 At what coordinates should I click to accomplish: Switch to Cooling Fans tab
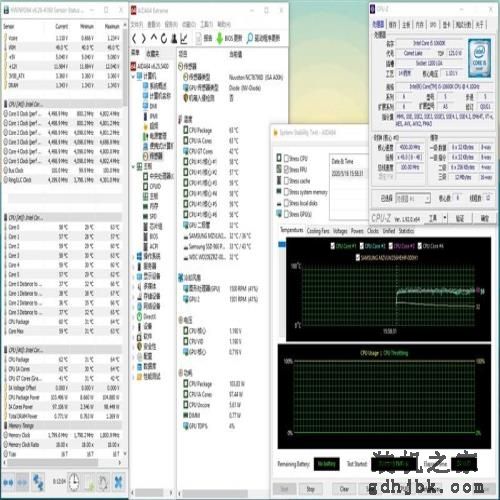click(x=318, y=231)
